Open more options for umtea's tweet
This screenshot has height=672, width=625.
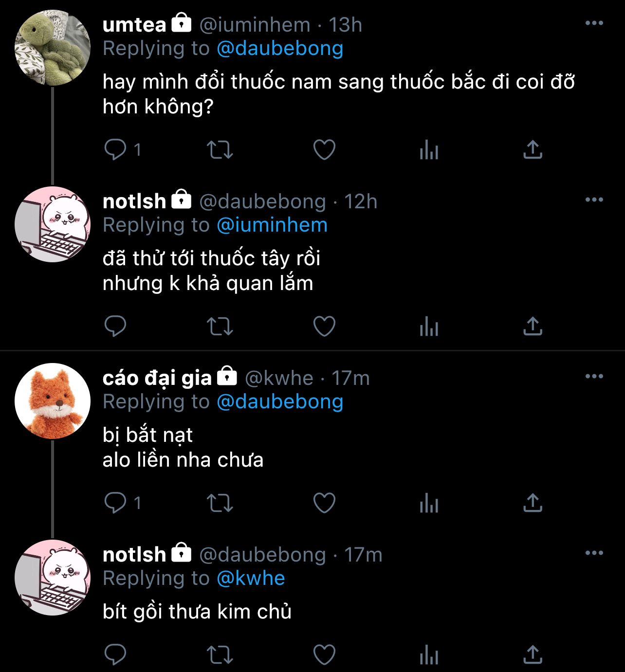594,23
